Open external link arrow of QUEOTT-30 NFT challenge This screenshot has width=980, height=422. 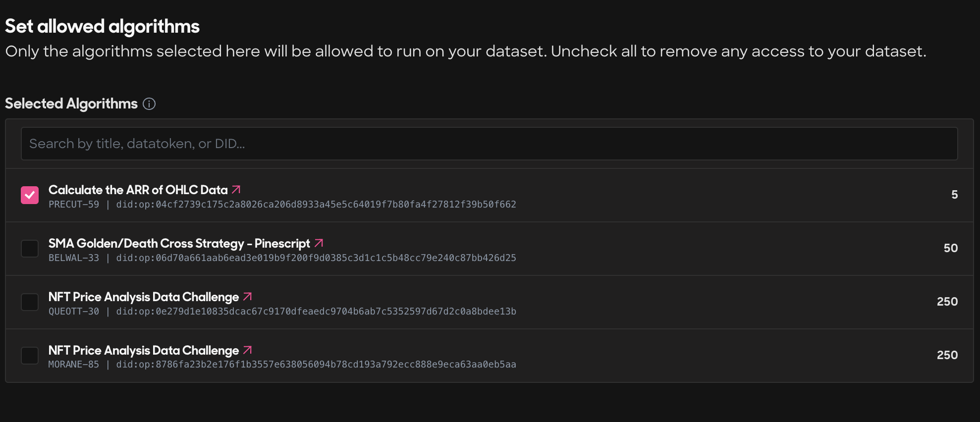(x=248, y=297)
